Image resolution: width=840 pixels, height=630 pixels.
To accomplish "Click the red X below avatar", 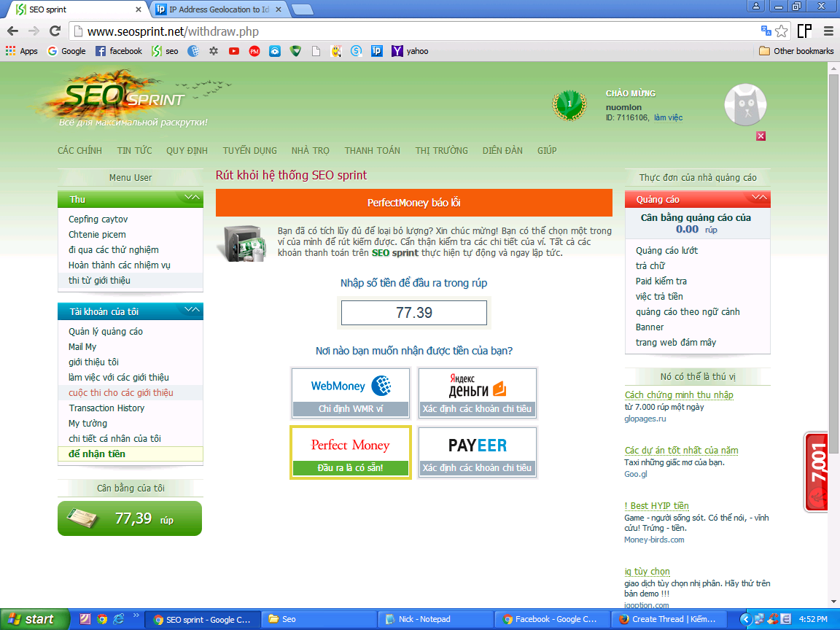I will 761,136.
